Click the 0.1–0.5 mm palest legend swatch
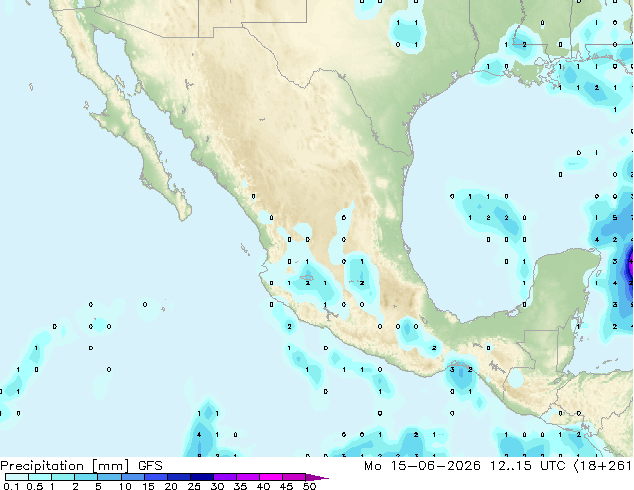This screenshot has height=490, width=634. [x=17, y=477]
